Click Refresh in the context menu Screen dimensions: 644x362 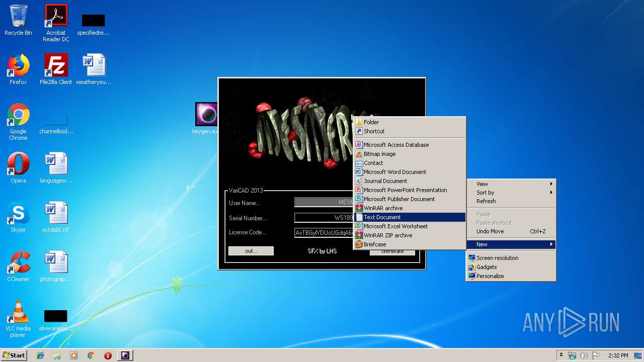click(511, 201)
